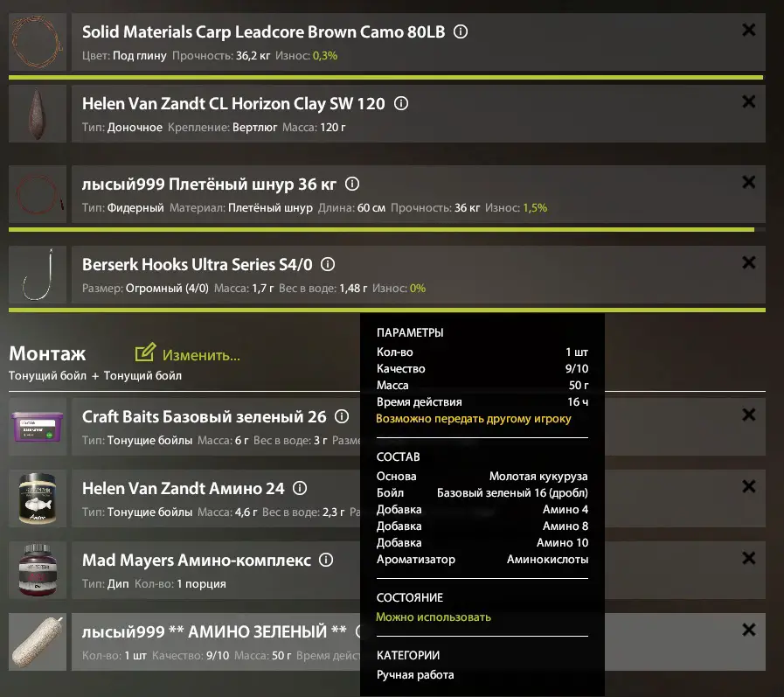Click the Berserk Hooks Ultra Series S4/0 title

pos(197,264)
